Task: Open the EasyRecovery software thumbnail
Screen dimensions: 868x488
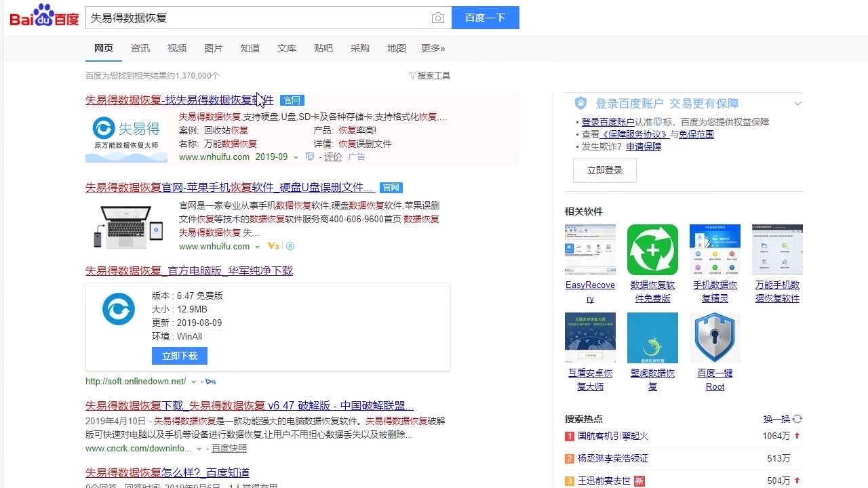Action: 590,249
